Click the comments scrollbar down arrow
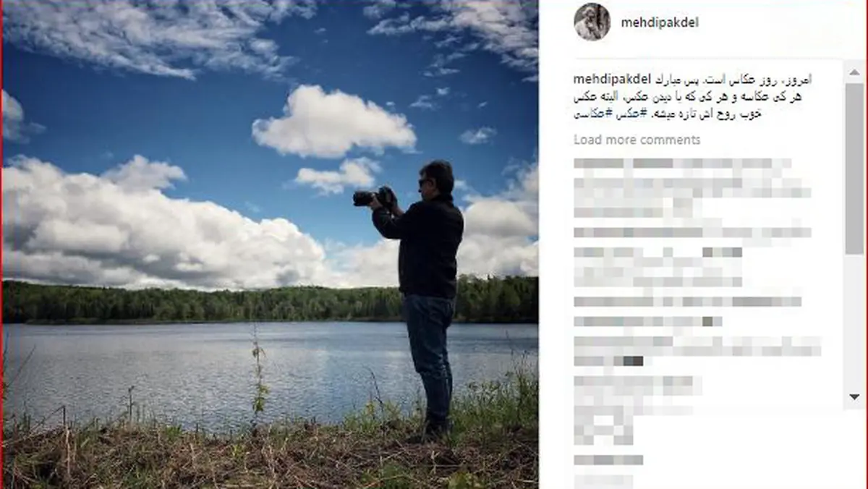868x489 pixels. (x=854, y=396)
